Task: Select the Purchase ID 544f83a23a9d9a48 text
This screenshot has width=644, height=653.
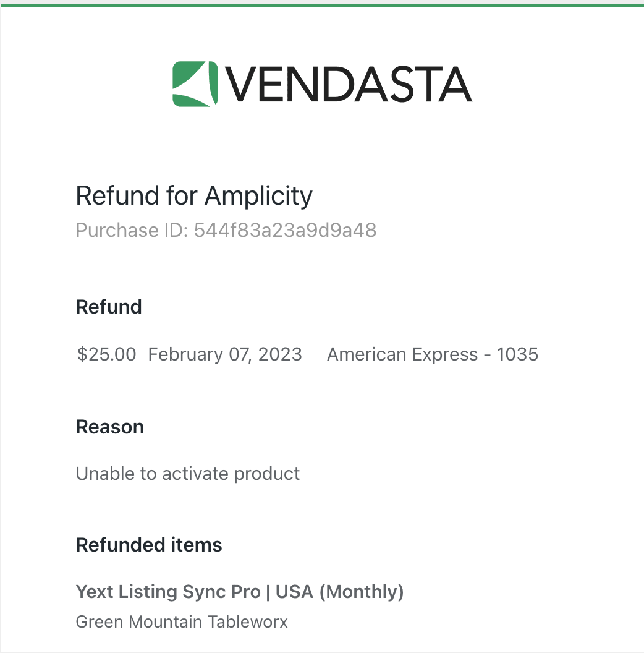Action: click(226, 230)
